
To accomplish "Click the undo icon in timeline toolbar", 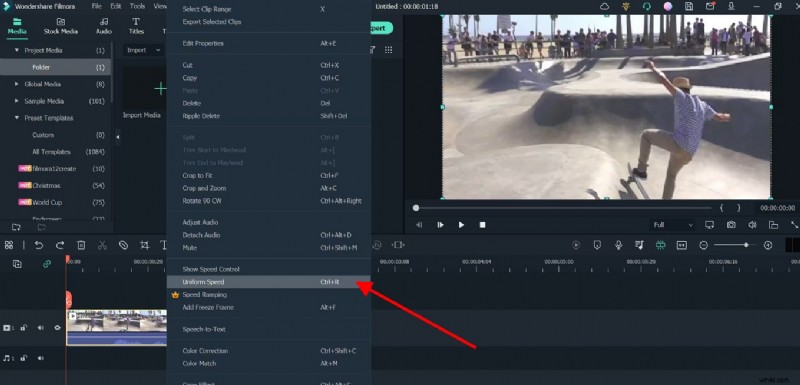I will tap(39, 245).
